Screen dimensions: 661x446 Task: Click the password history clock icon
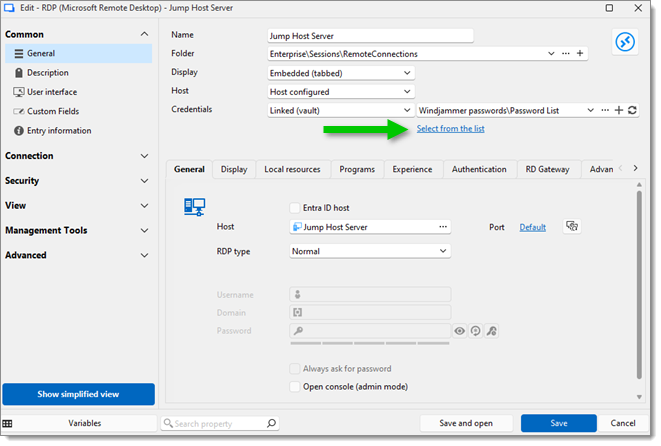tap(476, 331)
